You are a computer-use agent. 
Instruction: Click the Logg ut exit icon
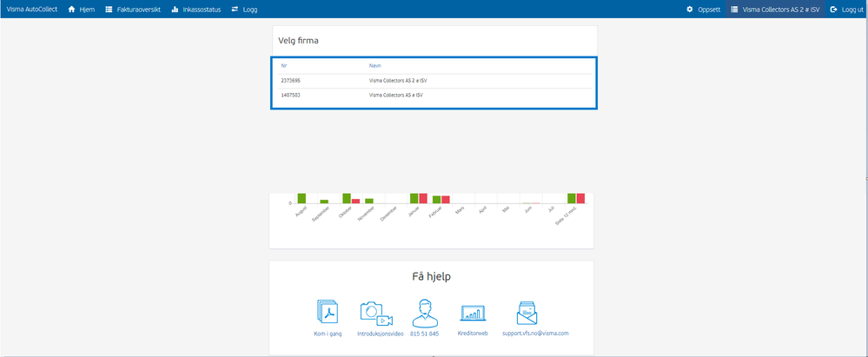pos(833,10)
